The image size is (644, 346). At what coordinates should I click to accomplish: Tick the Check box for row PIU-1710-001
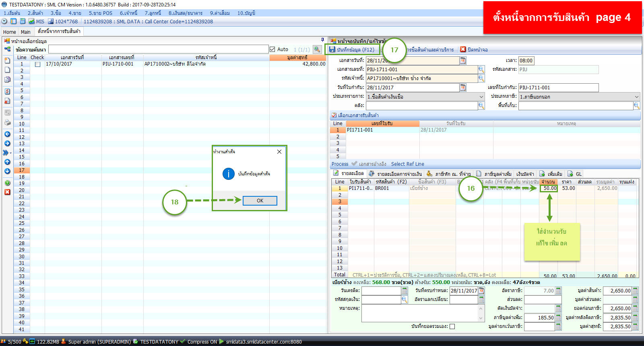[37, 64]
